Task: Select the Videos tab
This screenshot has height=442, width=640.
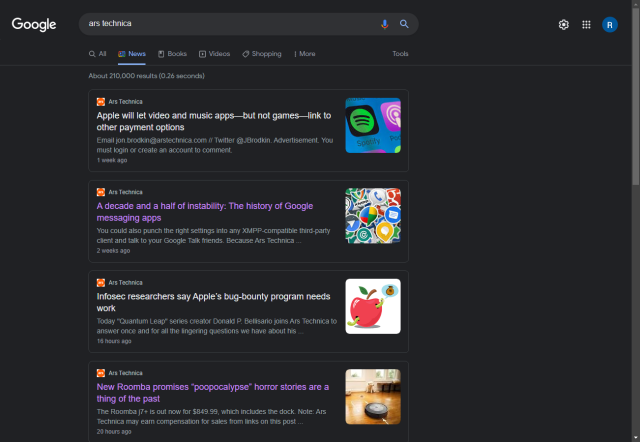Action: pyautogui.click(x=214, y=54)
